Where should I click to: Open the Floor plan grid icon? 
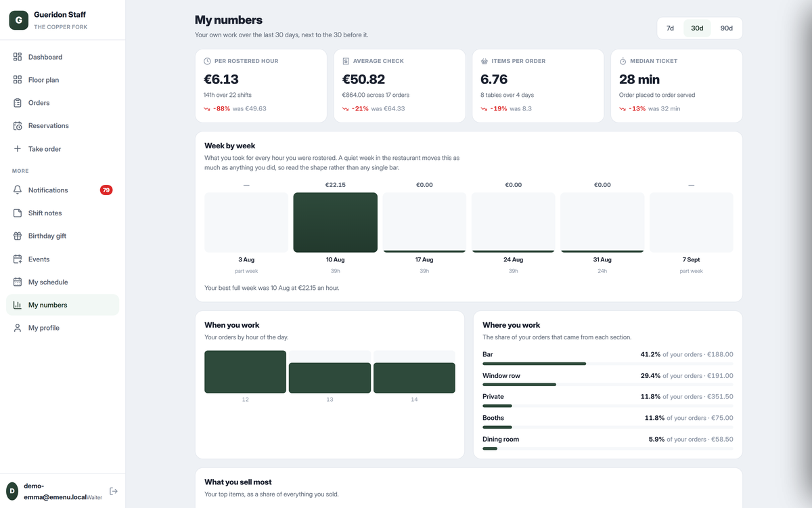pyautogui.click(x=18, y=80)
